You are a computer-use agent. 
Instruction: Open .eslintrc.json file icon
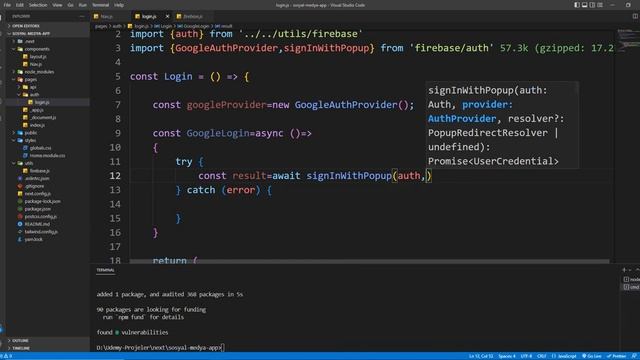20,178
